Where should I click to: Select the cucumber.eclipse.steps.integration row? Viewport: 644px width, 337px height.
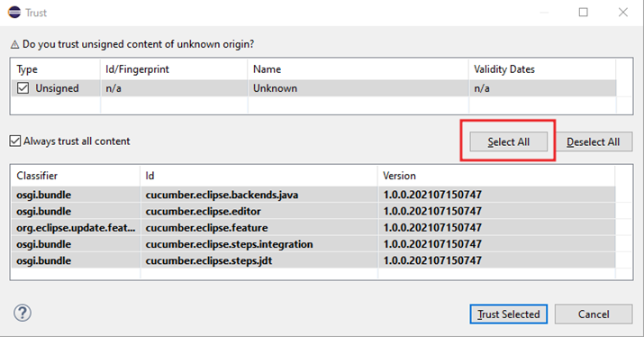(x=313, y=243)
